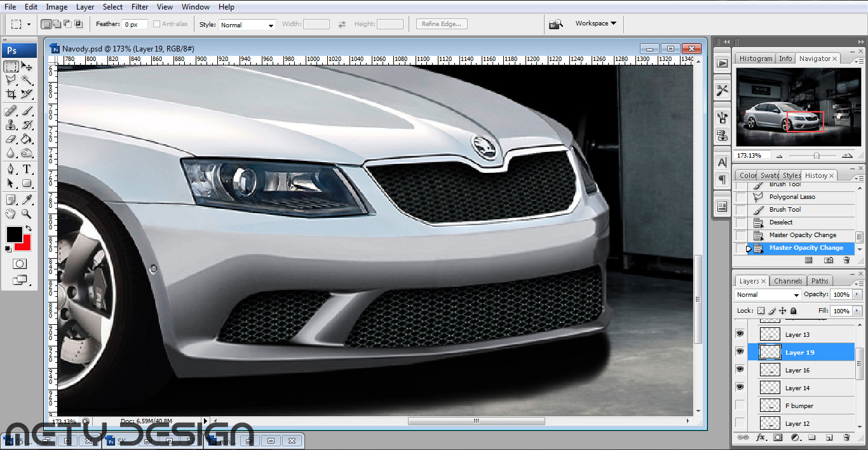Select the Magic Wand tool
The height and width of the screenshot is (450, 868).
coord(27,80)
